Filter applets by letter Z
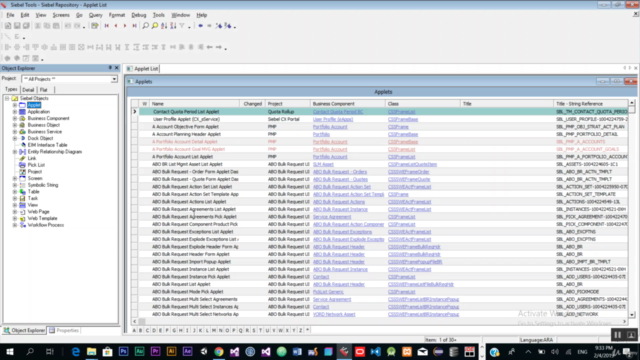The width and height of the screenshot is (640, 360). tap(301, 330)
